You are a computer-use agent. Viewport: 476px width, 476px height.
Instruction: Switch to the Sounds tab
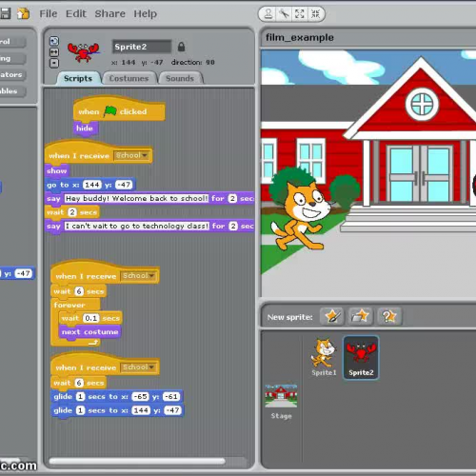180,78
